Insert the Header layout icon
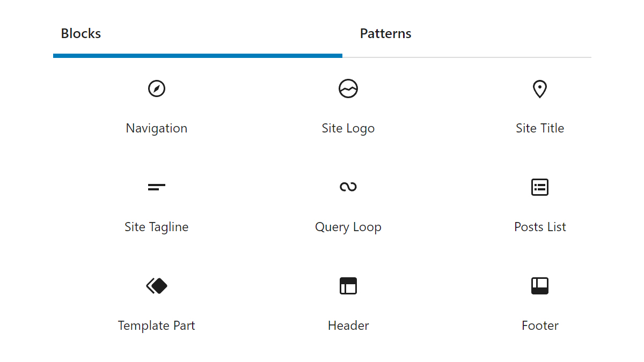 pos(348,286)
